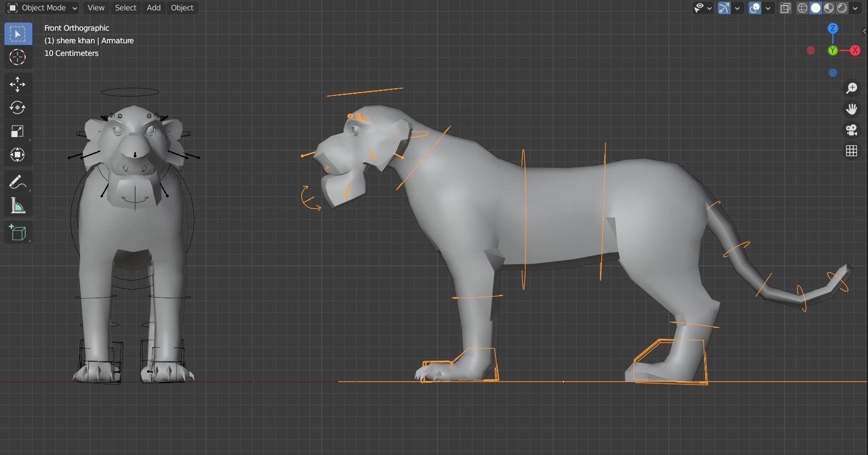Click the red X axis gizmo ball
Screen dimensions: 868x455
coord(855,50)
